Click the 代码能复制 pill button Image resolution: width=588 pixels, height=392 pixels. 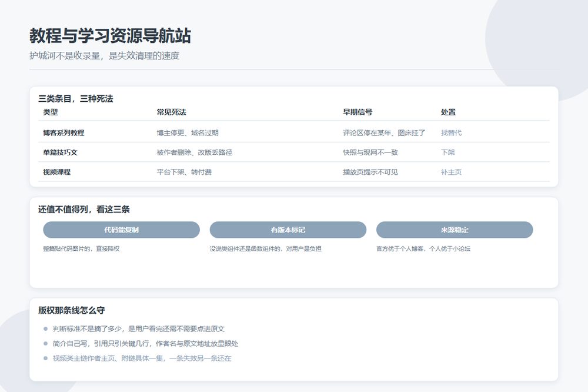121,230
